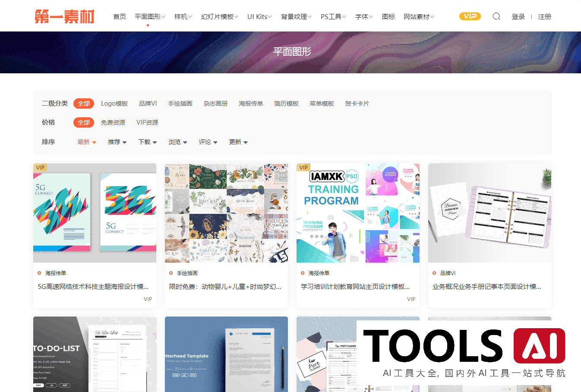Select 免费资源 price filter
The height and width of the screenshot is (392, 581).
pos(113,122)
